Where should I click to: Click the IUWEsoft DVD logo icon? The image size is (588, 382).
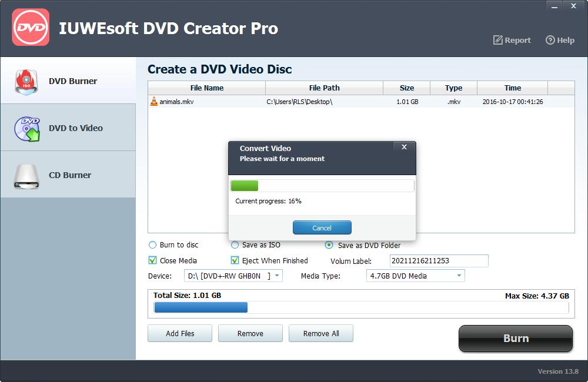[31, 27]
